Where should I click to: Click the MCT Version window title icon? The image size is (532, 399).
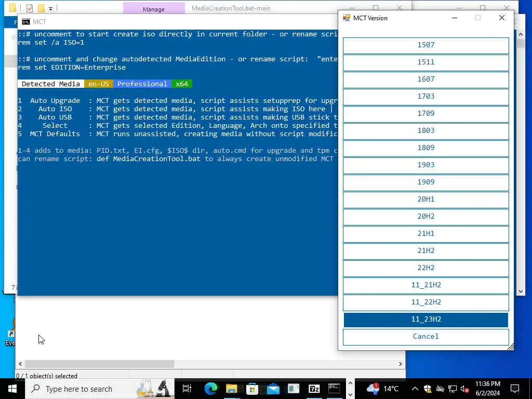[347, 18]
